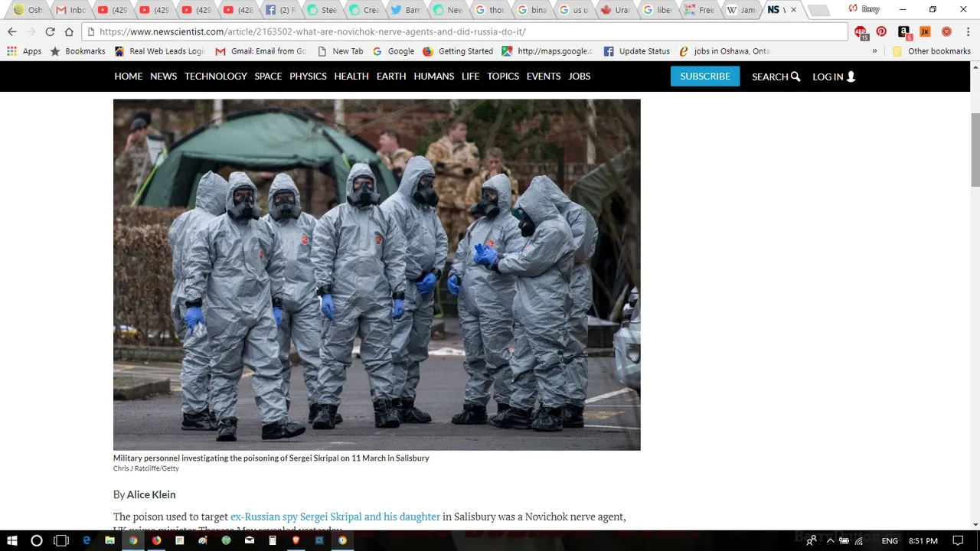Viewport: 980px width, 551px height.
Task: Launch Firefox from taskbar
Action: [x=156, y=540]
